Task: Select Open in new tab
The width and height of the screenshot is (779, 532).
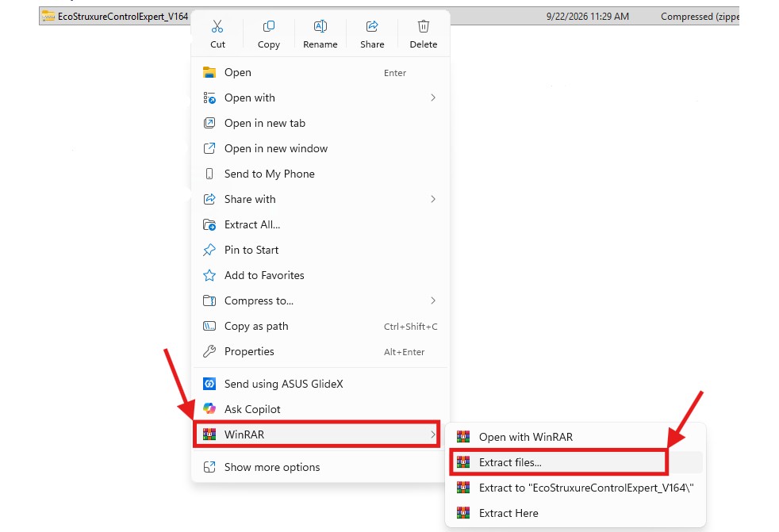Action: pyautogui.click(x=320, y=123)
